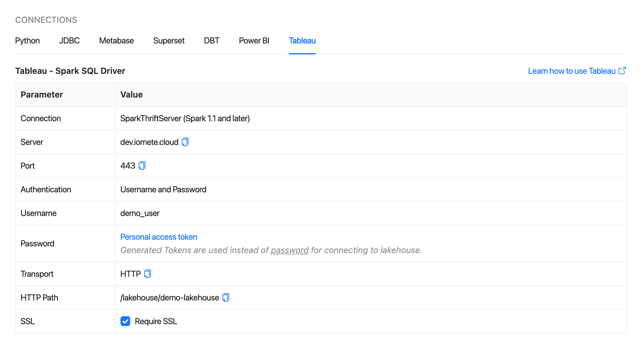
Task: Select the DBT tab
Action: coord(212,41)
